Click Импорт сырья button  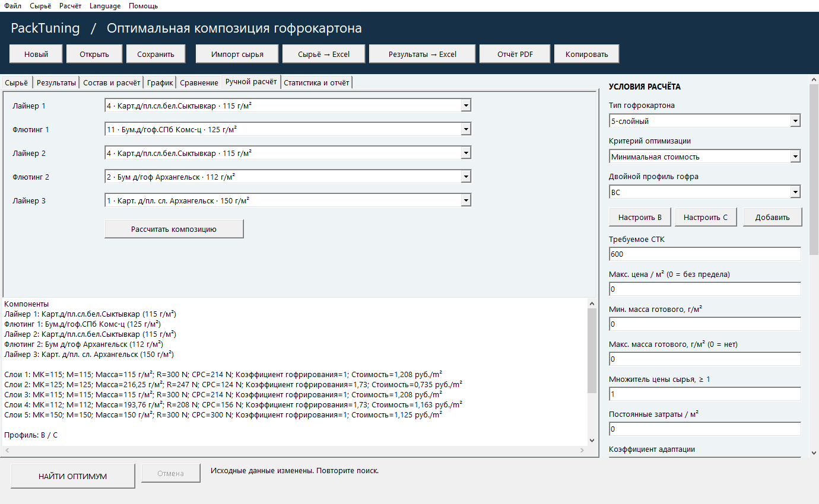pyautogui.click(x=237, y=54)
